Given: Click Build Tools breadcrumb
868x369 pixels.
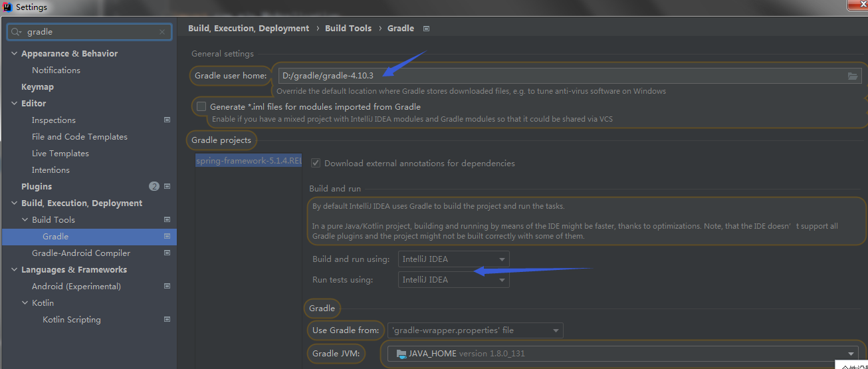Looking at the screenshot, I should pos(348,29).
